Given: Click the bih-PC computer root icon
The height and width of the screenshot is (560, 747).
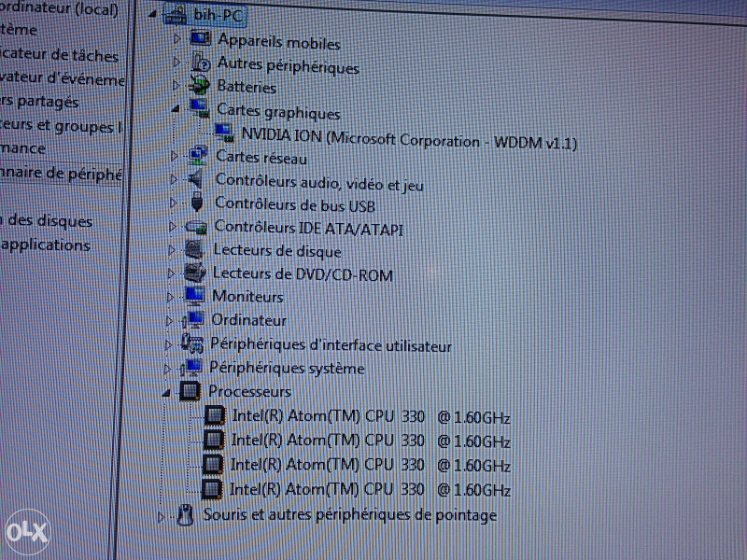Looking at the screenshot, I should click(175, 14).
